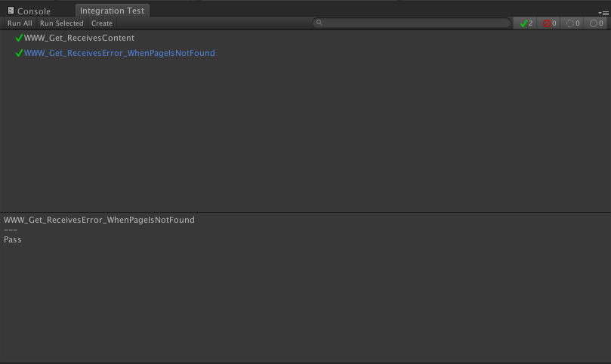Image resolution: width=611 pixels, height=364 pixels.
Task: Select the WWW_Get_ReceivesError_WhenPageIsNotFound test row
Action: point(119,53)
